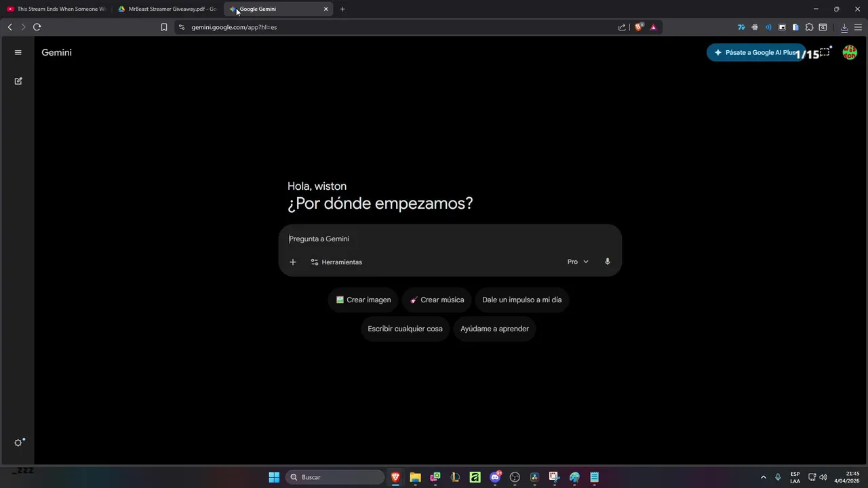This screenshot has width=868, height=488.
Task: Click the gemini.google.com address bar URL
Action: pos(234,27)
